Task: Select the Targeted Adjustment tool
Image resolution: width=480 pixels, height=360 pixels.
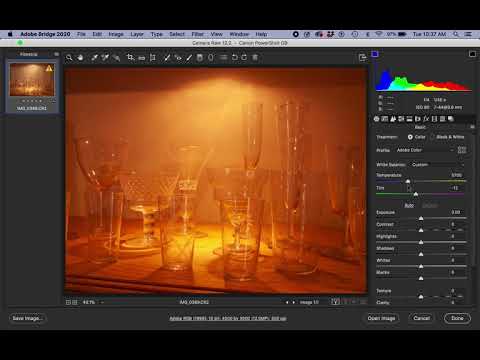Action: (116, 58)
